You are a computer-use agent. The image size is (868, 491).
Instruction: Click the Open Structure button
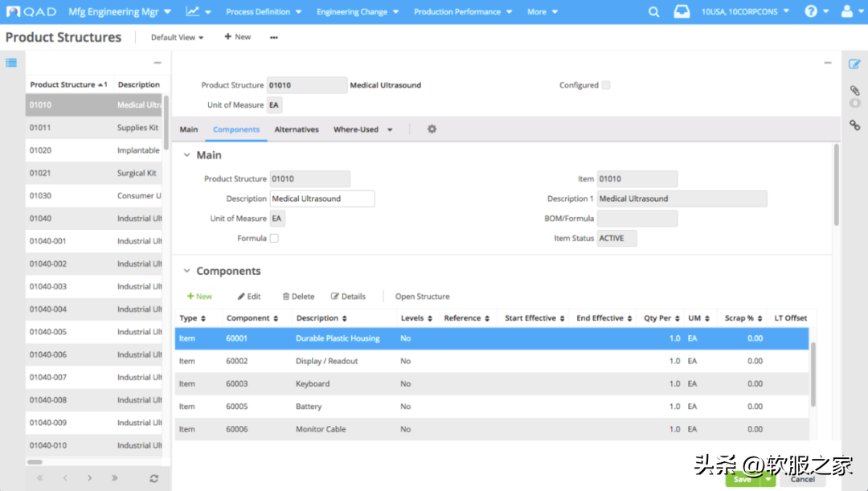(x=422, y=297)
